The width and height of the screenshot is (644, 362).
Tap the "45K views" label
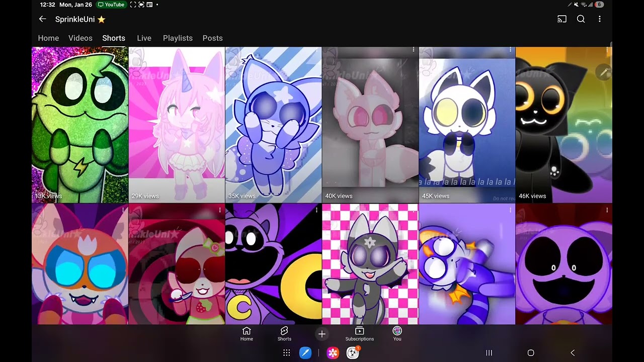pyautogui.click(x=436, y=196)
